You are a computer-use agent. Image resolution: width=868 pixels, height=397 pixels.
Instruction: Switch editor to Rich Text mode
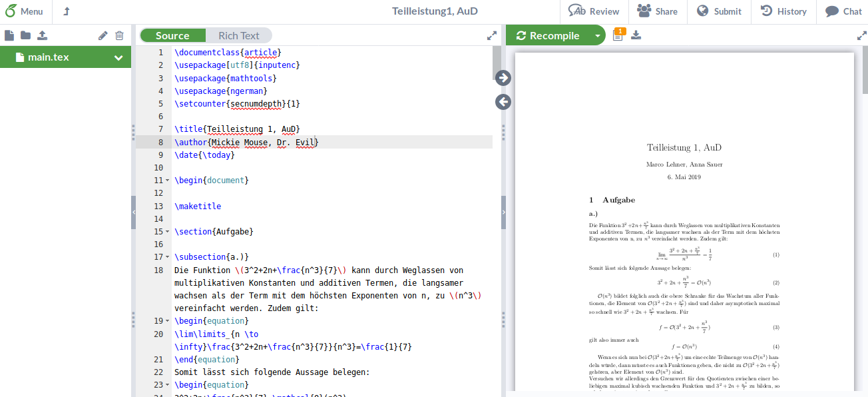coord(238,36)
